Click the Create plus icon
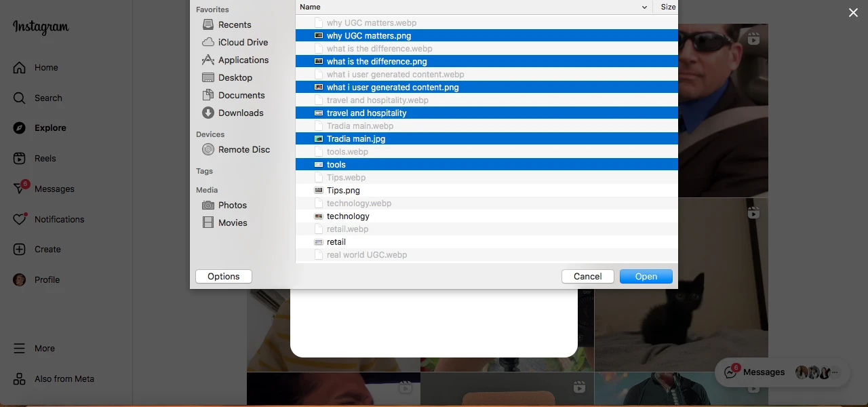 20,250
